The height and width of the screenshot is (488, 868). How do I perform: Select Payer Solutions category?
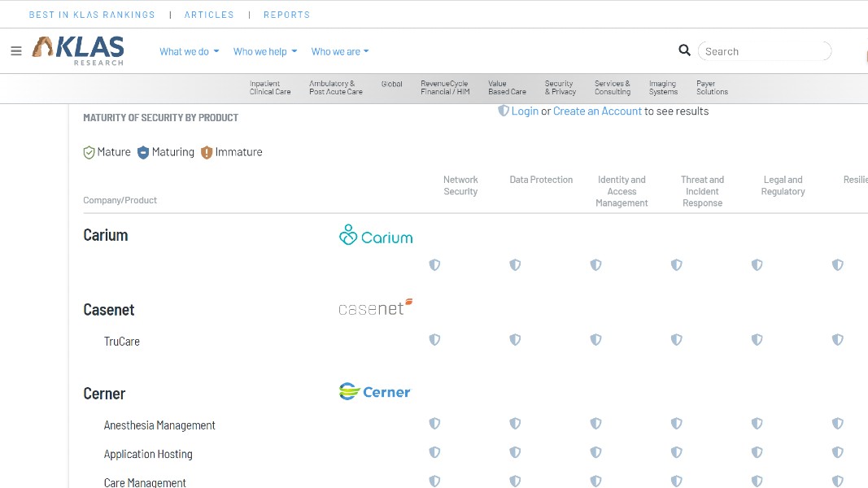tap(713, 88)
